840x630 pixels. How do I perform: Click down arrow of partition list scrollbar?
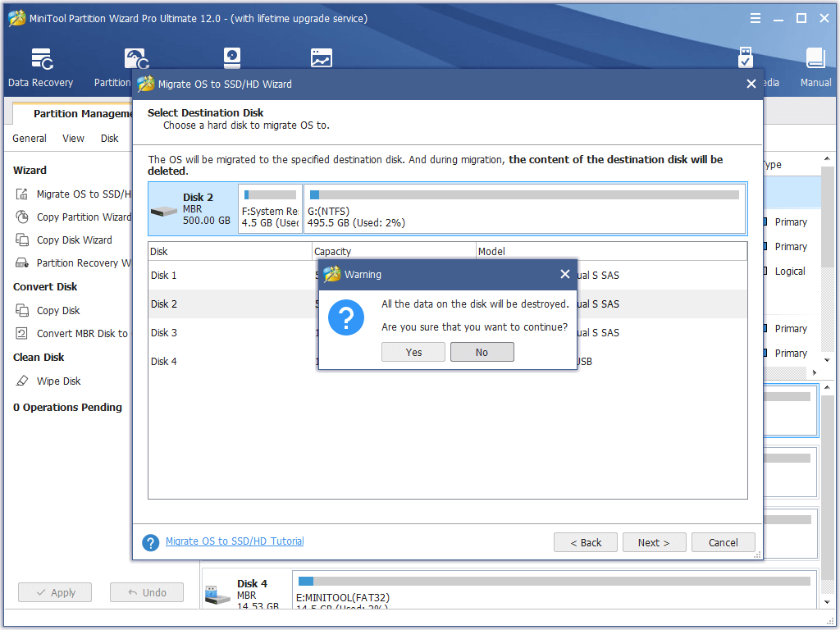(x=827, y=360)
